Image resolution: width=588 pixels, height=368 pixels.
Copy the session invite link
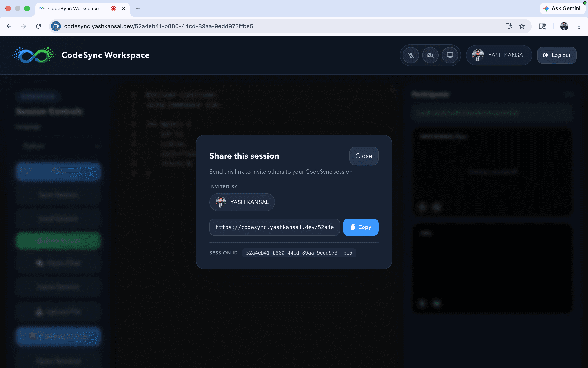pos(361,227)
